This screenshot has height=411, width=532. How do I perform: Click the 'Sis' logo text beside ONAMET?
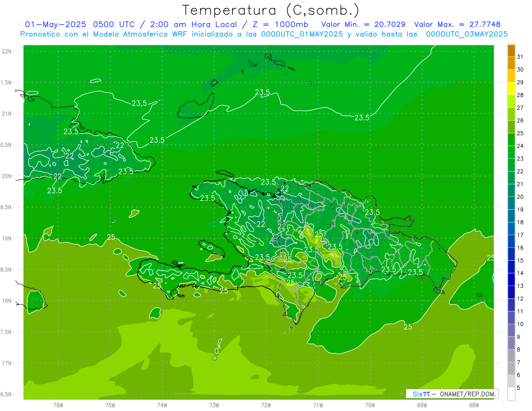(x=418, y=394)
